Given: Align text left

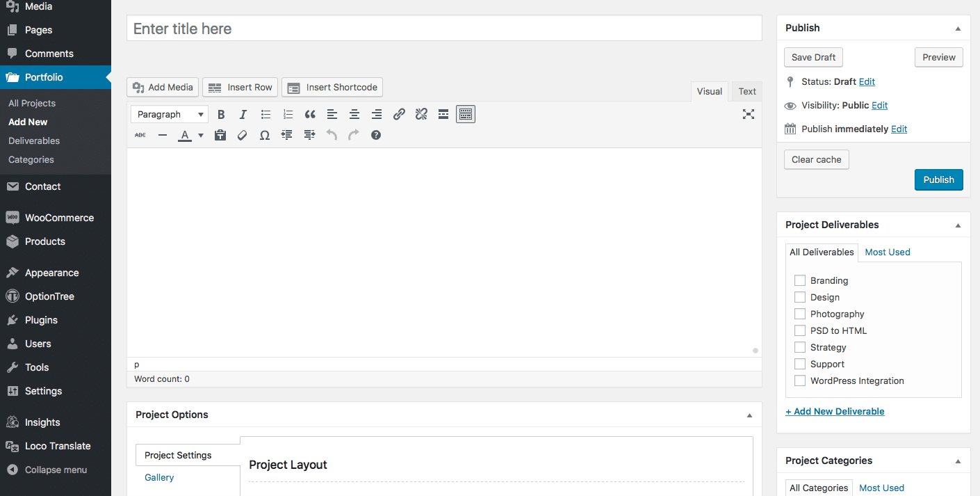Looking at the screenshot, I should [x=332, y=114].
